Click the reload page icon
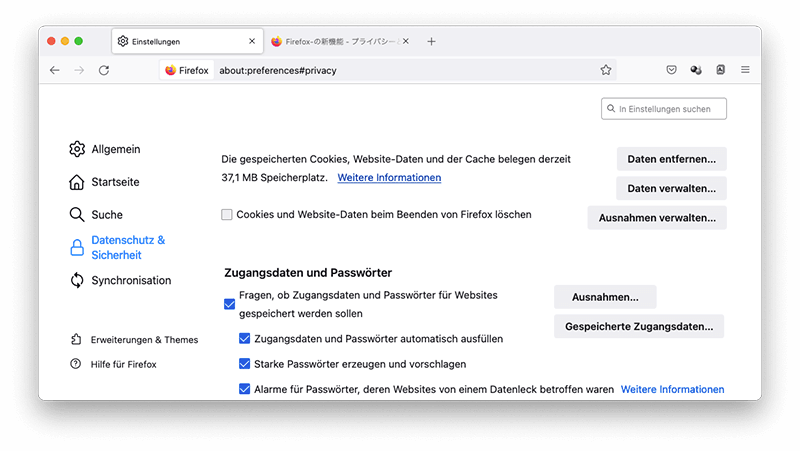Viewport: 800px width, 451px height. (x=104, y=70)
